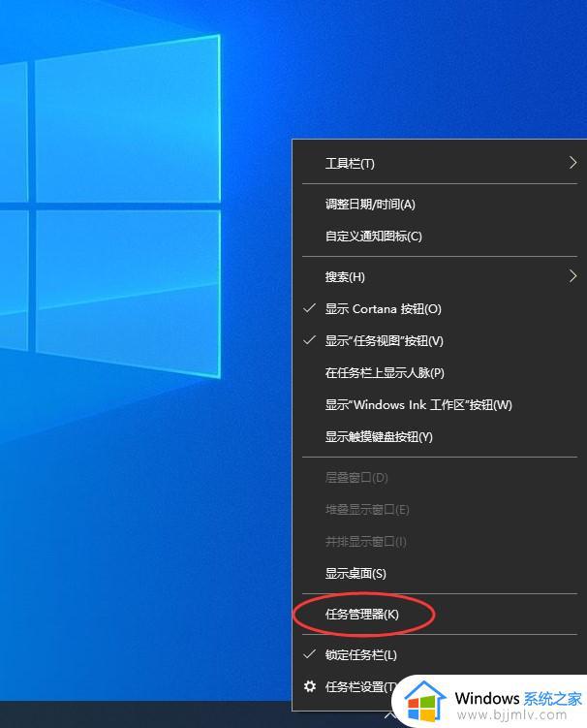Toggle 显示"任务视图"按钮(V) option
This screenshot has width=587, height=728.
440,341
